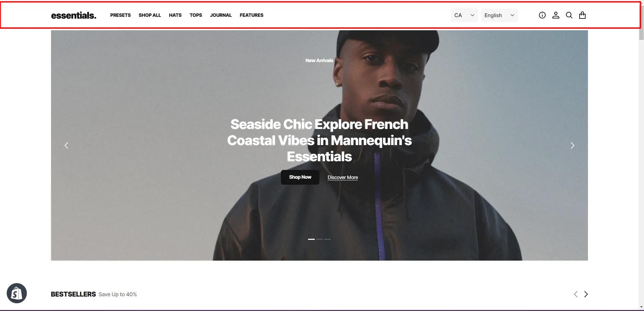Go to next hero slide arrow
This screenshot has width=644, height=311.
[573, 145]
